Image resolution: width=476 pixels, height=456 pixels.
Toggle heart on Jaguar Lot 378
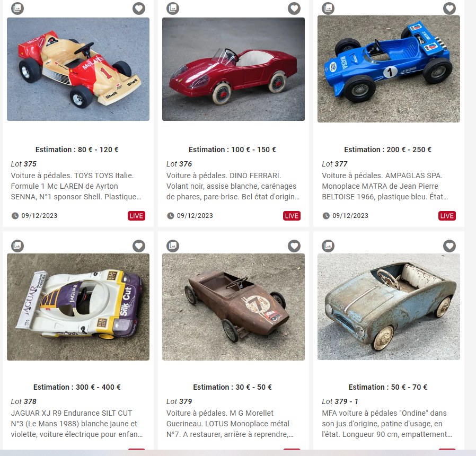[x=139, y=245]
